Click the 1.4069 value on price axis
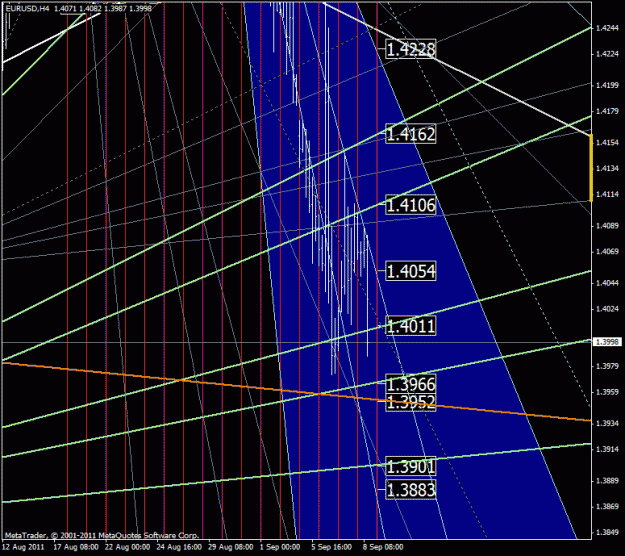Viewport: 625px width, 556px height. (x=607, y=251)
